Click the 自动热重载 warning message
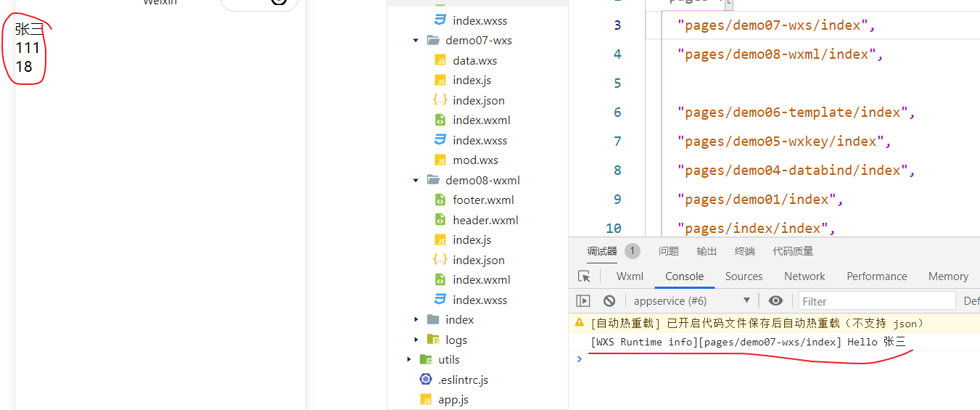The image size is (980, 410). click(x=758, y=323)
